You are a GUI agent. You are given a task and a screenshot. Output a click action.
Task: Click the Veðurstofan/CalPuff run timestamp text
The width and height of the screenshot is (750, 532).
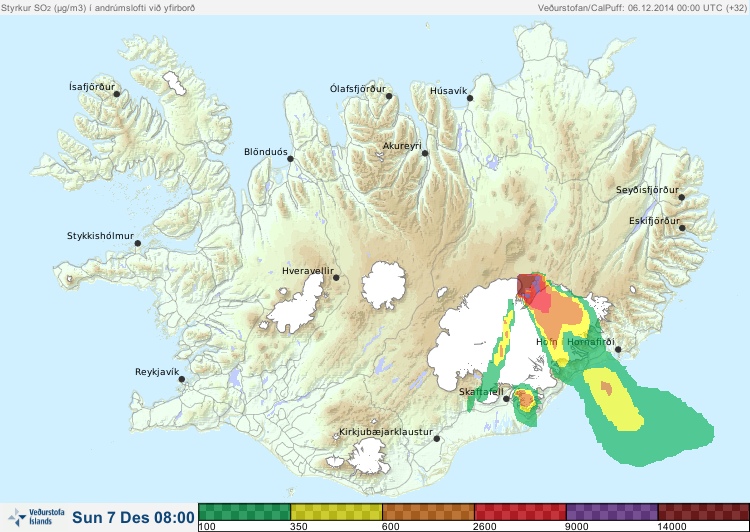(641, 8)
